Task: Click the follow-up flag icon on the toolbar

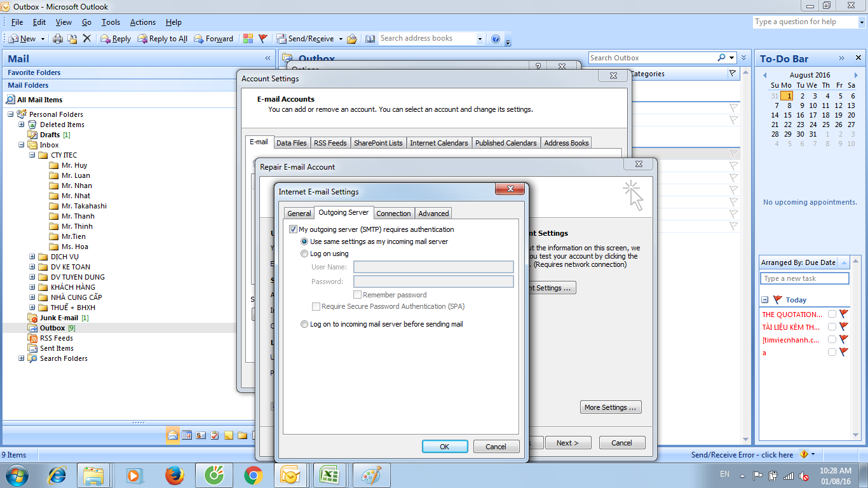Action: [262, 38]
